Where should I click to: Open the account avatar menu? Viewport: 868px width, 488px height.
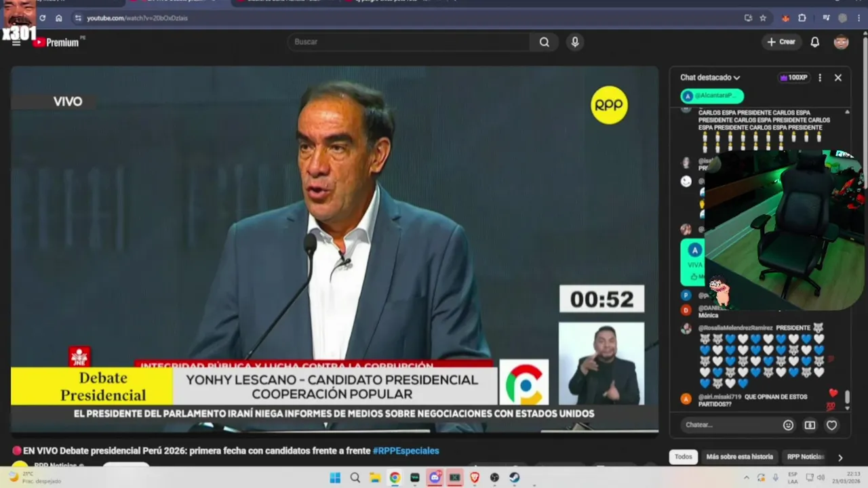[841, 42]
